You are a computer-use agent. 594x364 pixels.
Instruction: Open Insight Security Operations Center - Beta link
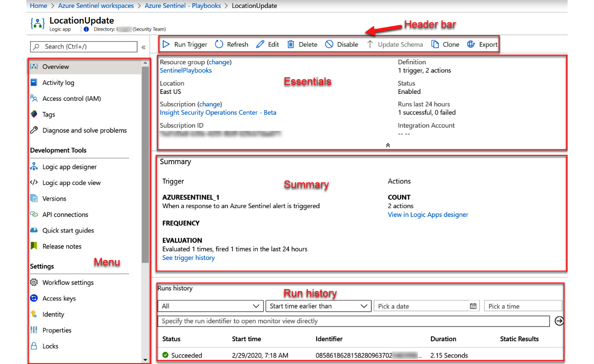coord(218,112)
